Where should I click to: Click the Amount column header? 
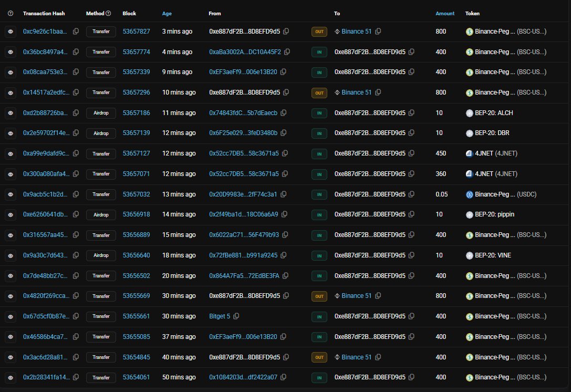[445, 13]
